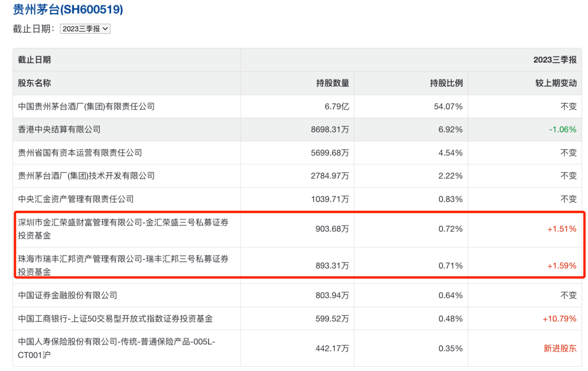Select shareholder 中国证券金融股份有限公司
This screenshot has width=588, height=371.
[68, 295]
